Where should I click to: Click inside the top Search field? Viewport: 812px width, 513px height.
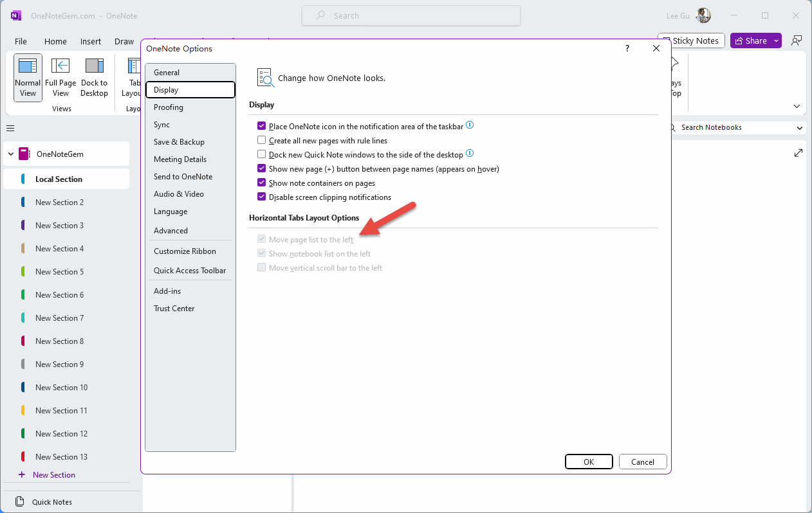tap(411, 15)
